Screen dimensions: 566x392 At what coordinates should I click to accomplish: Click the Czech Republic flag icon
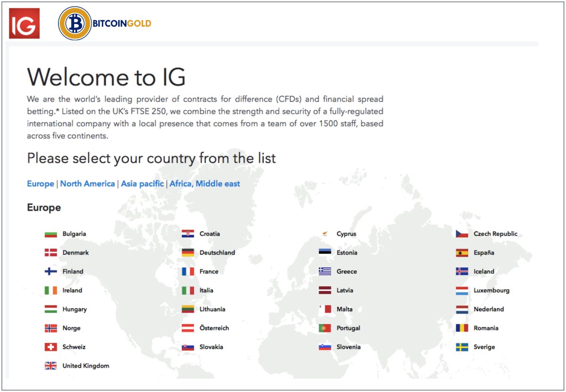click(462, 234)
